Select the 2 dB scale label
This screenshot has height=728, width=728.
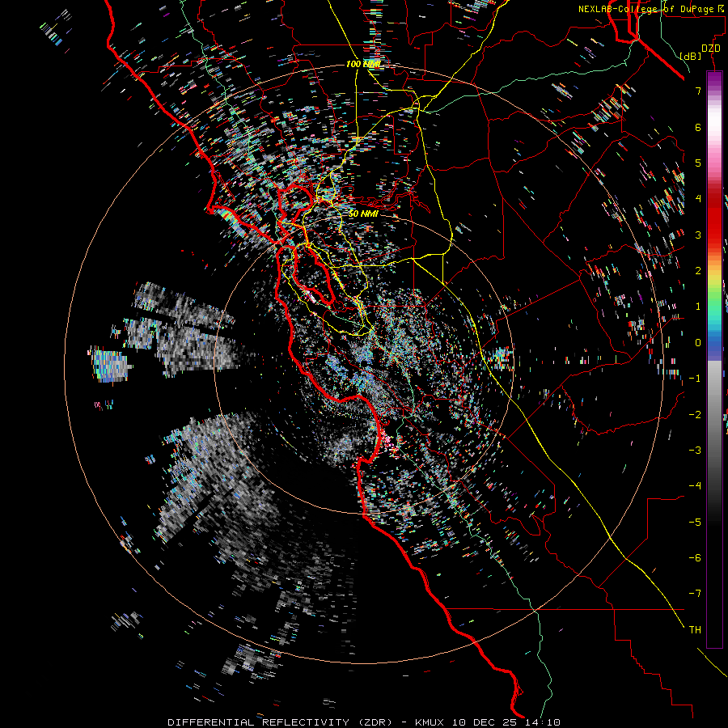(698, 271)
